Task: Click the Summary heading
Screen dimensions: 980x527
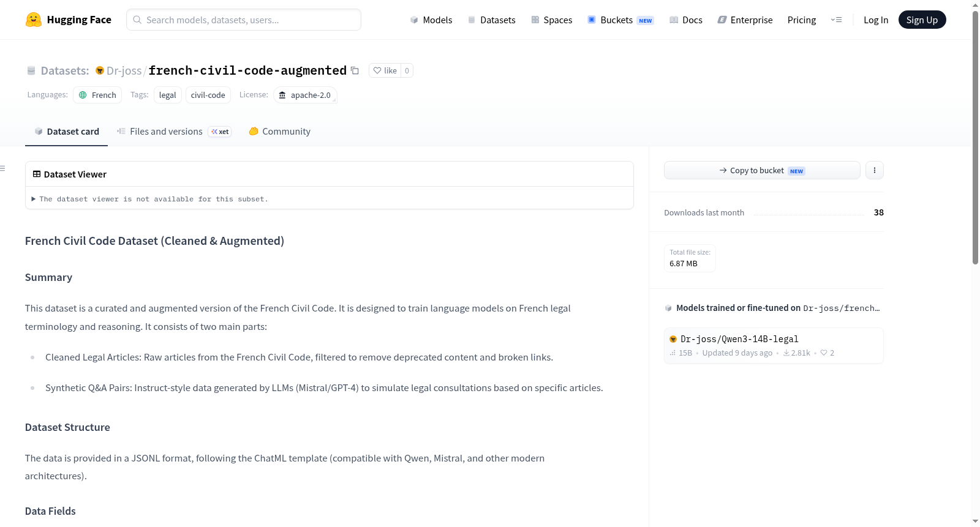Action: [x=48, y=277]
